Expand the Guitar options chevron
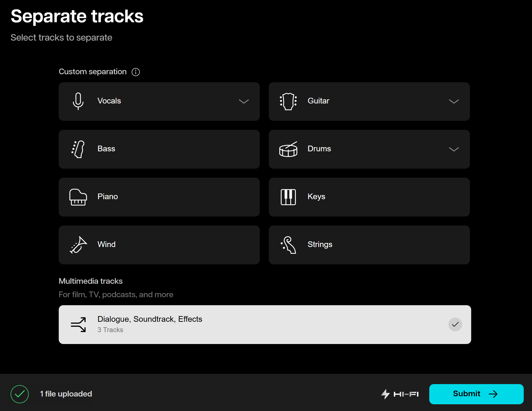 [454, 101]
